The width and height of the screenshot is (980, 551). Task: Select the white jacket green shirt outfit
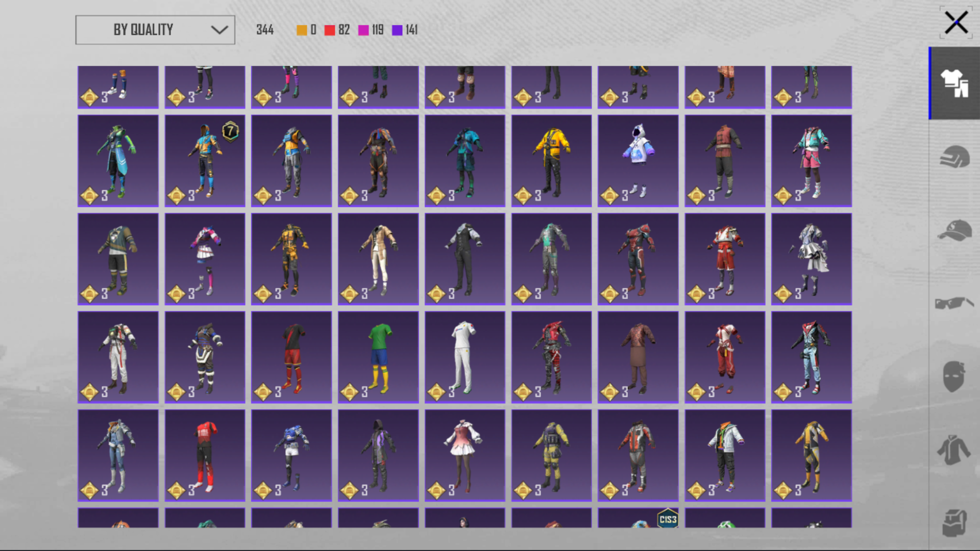coord(725,455)
